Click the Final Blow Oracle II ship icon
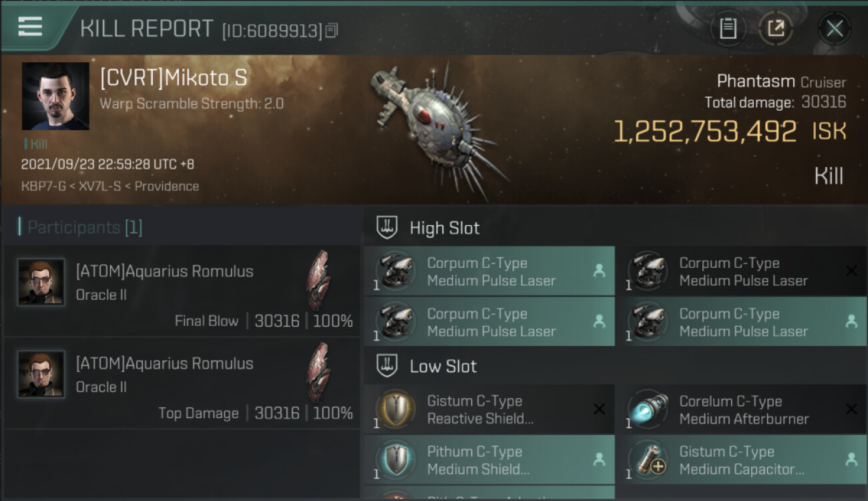The width and height of the screenshot is (868, 501). pos(318,281)
